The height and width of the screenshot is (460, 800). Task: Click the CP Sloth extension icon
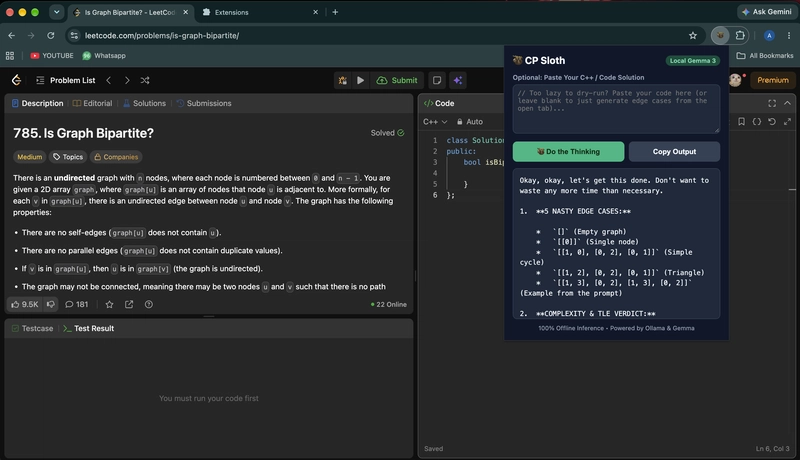pos(720,35)
